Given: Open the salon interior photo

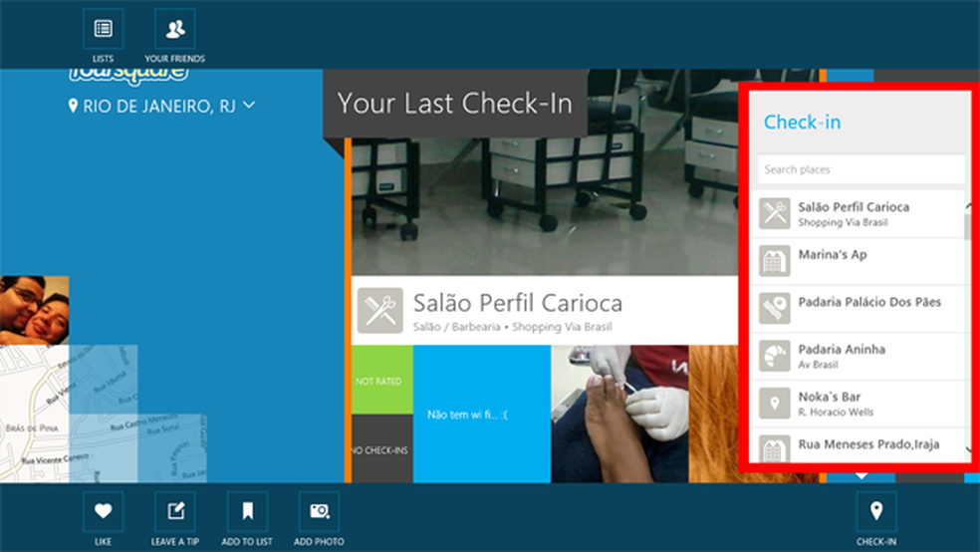Looking at the screenshot, I should point(545,206).
